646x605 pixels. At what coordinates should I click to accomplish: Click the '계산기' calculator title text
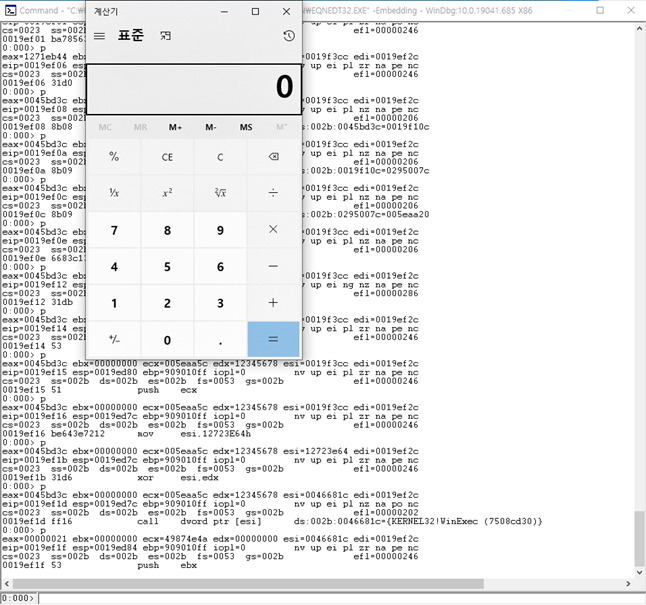(x=106, y=12)
